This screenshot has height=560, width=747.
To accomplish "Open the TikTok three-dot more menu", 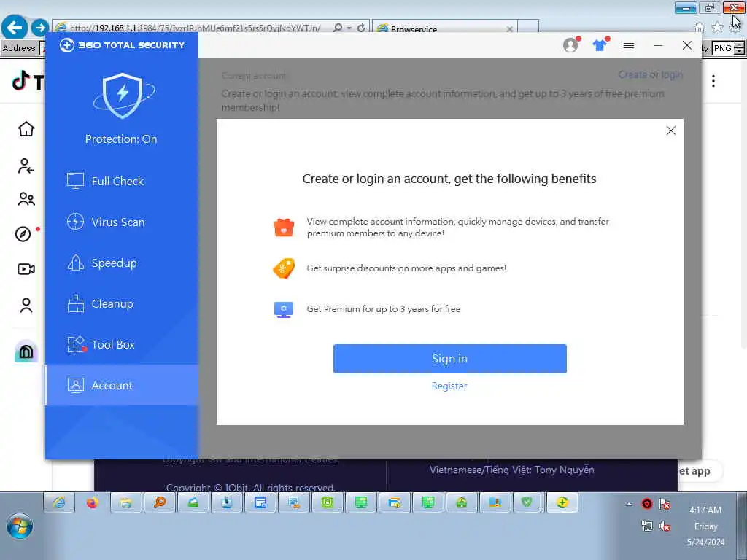I will [x=713, y=81].
